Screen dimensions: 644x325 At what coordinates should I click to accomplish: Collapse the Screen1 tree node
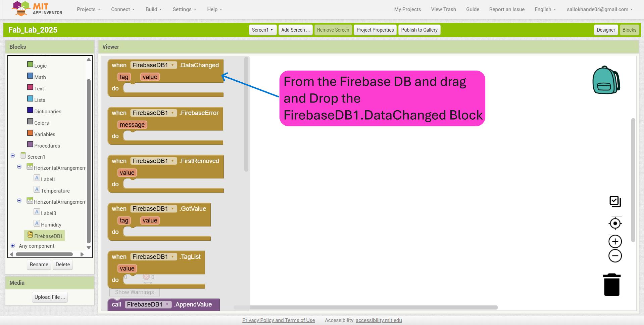tap(13, 156)
